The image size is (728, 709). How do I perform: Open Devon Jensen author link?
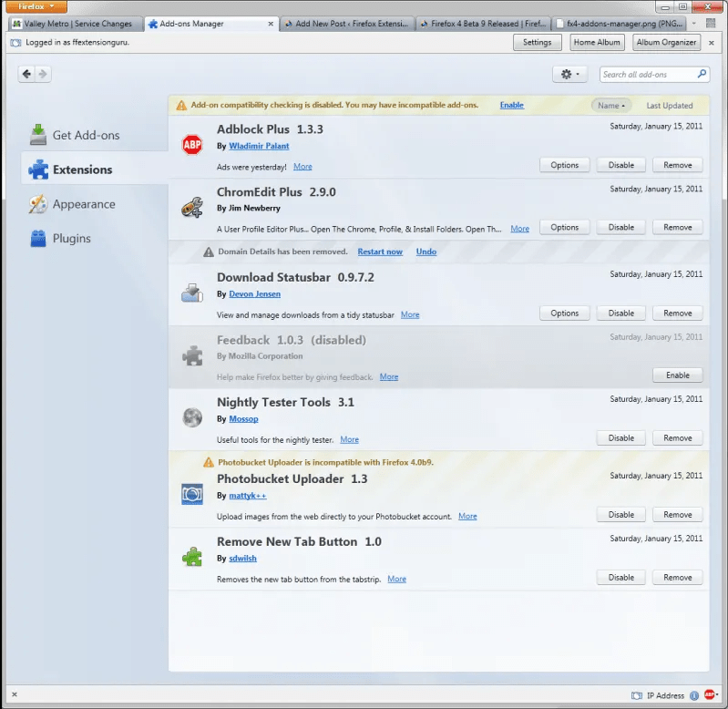254,294
